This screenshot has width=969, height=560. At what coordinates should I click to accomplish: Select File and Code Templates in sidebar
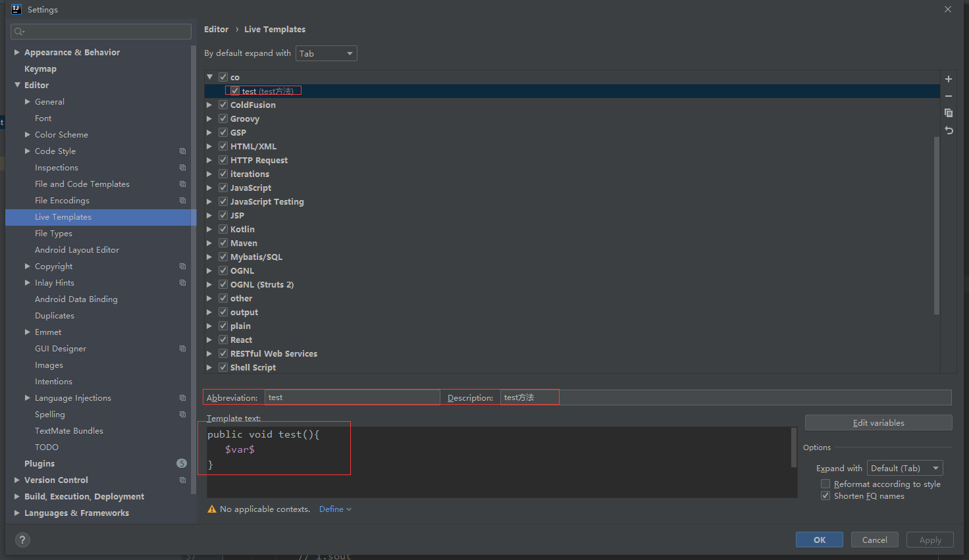[x=82, y=184]
